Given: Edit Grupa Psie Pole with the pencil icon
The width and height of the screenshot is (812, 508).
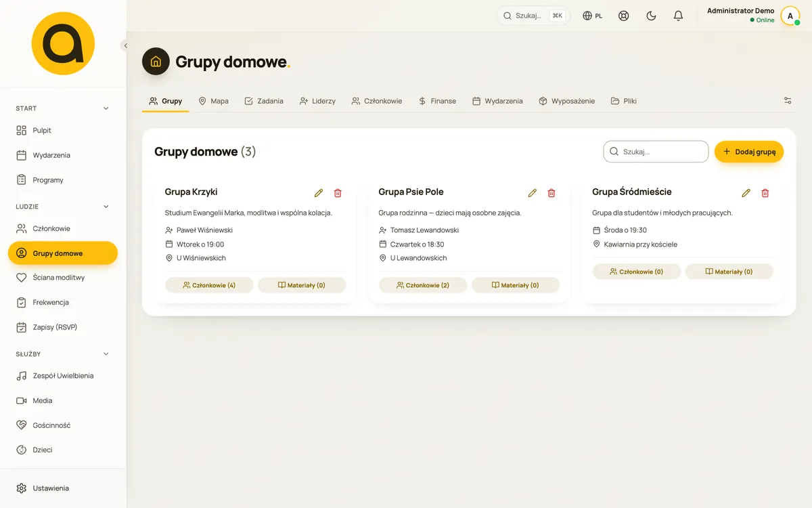Looking at the screenshot, I should coord(533,193).
